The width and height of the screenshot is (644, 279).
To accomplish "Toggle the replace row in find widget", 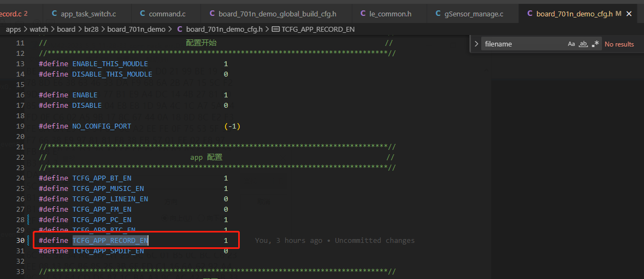I will pyautogui.click(x=476, y=44).
